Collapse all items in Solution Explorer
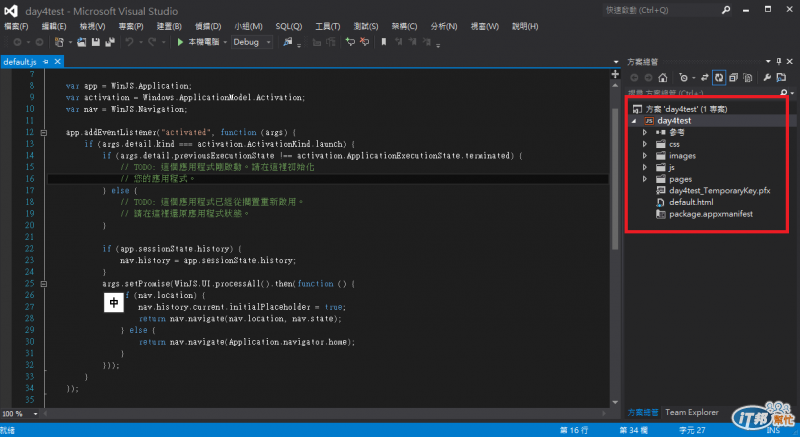 [733, 78]
